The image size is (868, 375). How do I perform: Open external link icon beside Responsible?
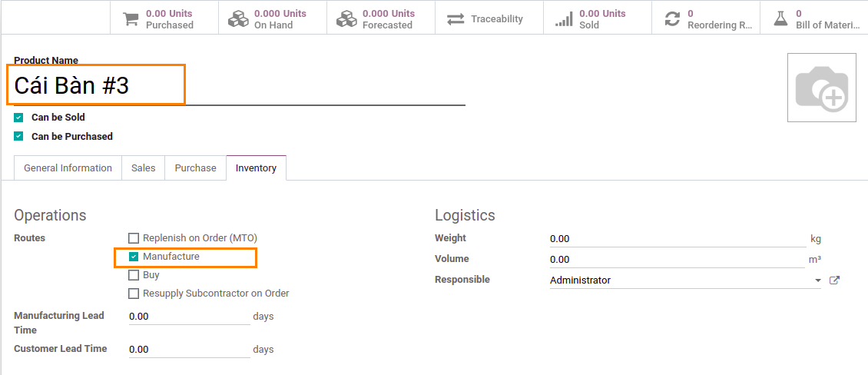835,280
